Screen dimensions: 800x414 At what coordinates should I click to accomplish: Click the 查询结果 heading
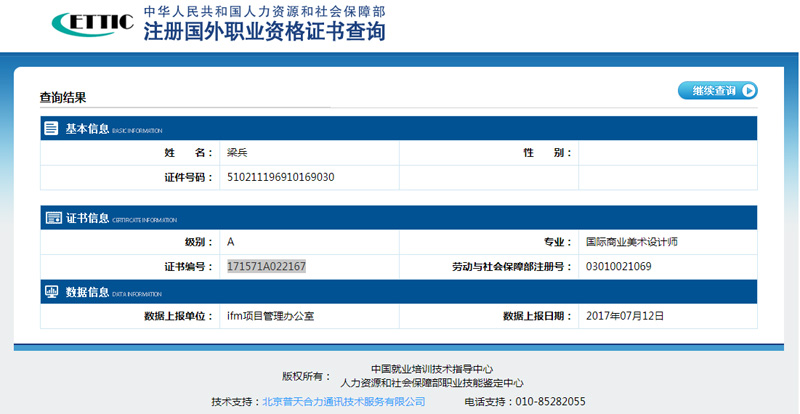tap(63, 98)
